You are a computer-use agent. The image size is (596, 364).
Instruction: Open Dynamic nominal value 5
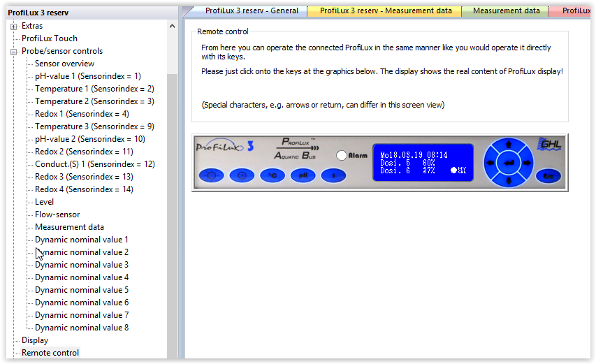pyautogui.click(x=82, y=289)
